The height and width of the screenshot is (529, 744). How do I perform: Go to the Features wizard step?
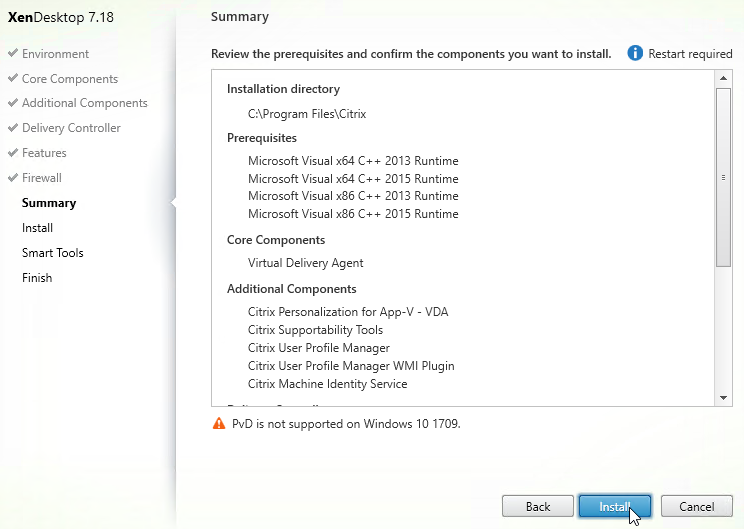(x=44, y=153)
